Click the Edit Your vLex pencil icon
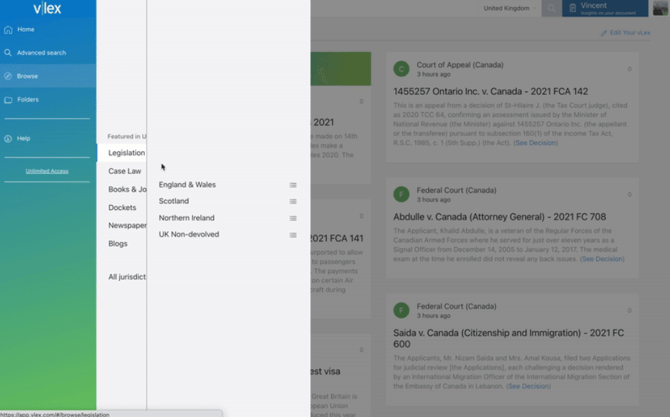The image size is (670, 417). 603,33
